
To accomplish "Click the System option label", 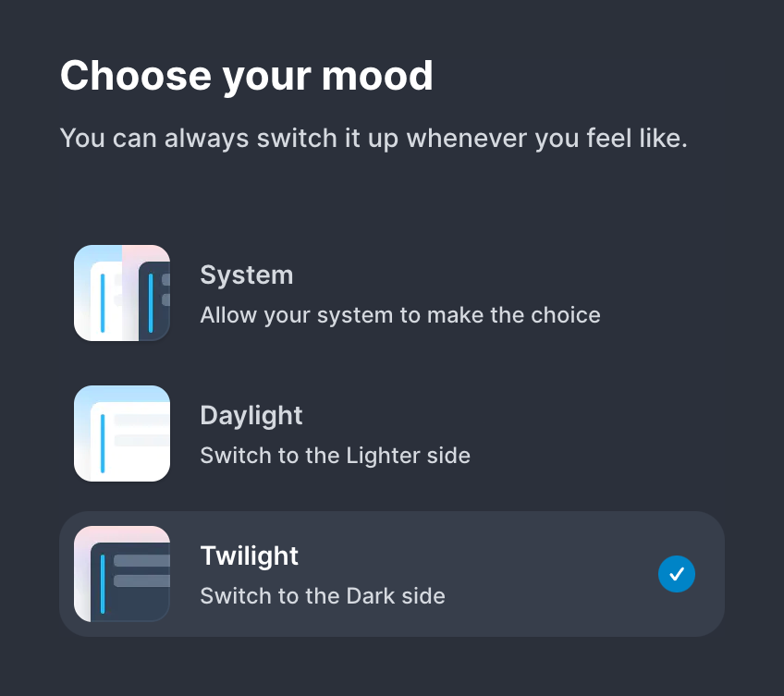I will pyautogui.click(x=246, y=275).
